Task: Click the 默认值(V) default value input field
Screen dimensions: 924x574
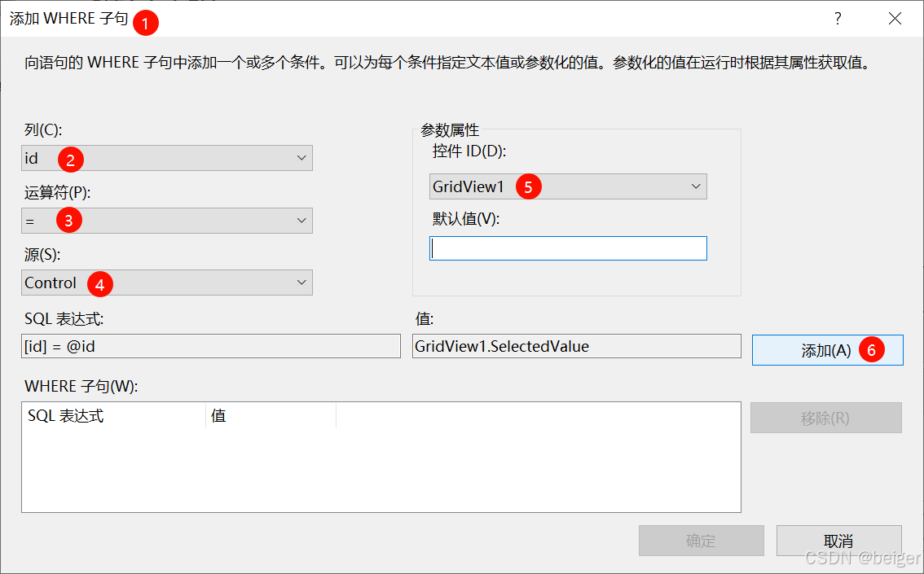Action: 568,248
